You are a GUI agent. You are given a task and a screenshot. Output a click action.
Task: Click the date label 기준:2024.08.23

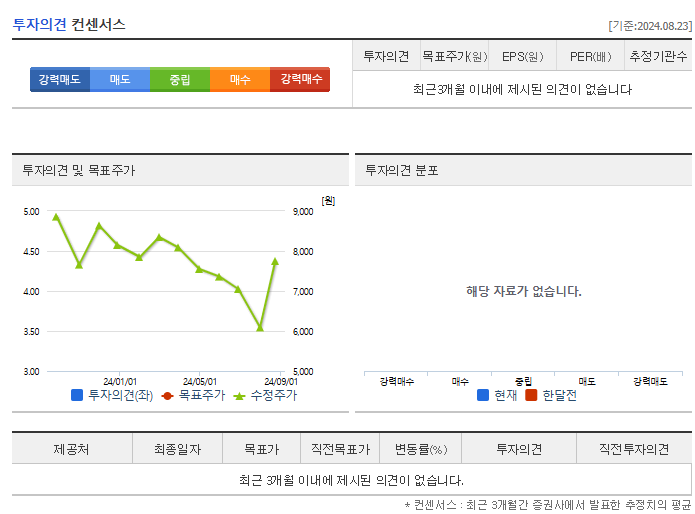point(650,26)
